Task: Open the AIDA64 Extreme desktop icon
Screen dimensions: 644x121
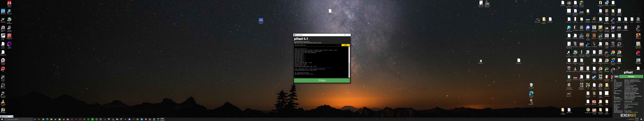Action: tap(9, 4)
